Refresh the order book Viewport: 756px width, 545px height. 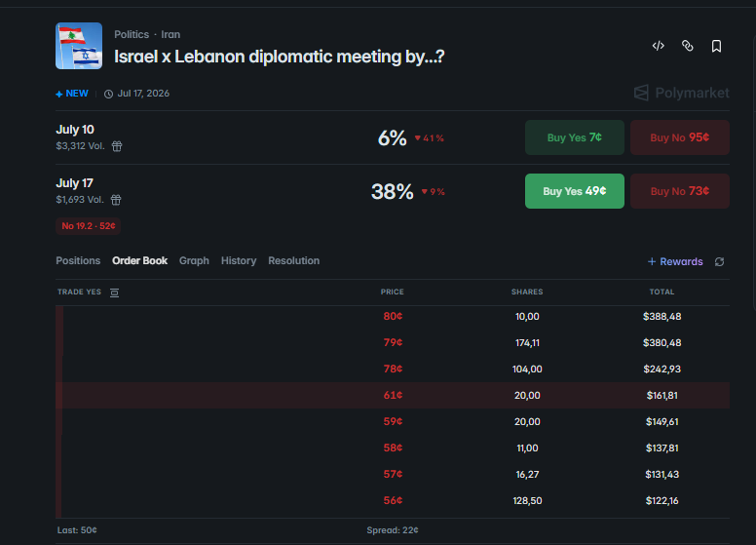pyautogui.click(x=719, y=261)
